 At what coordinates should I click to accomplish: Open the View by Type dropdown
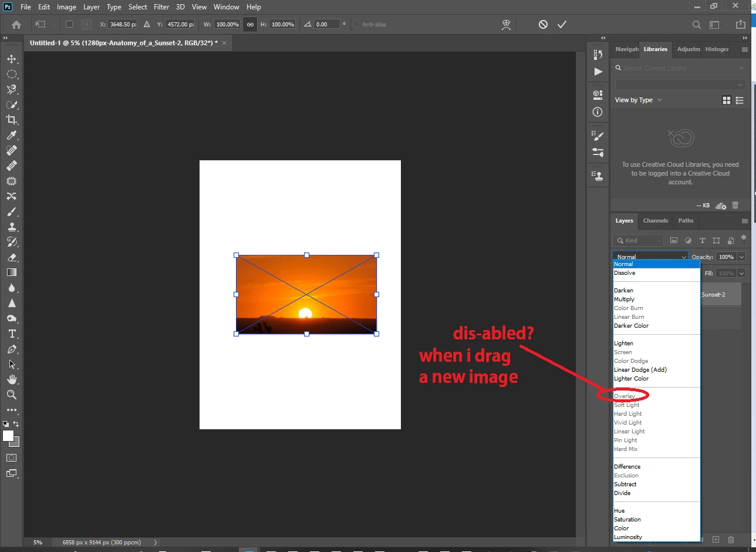tap(638, 100)
